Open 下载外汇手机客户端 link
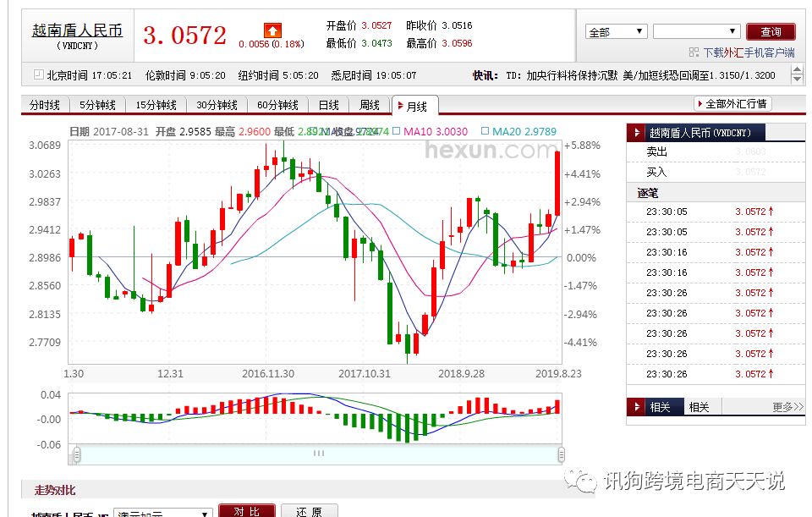 [x=749, y=52]
